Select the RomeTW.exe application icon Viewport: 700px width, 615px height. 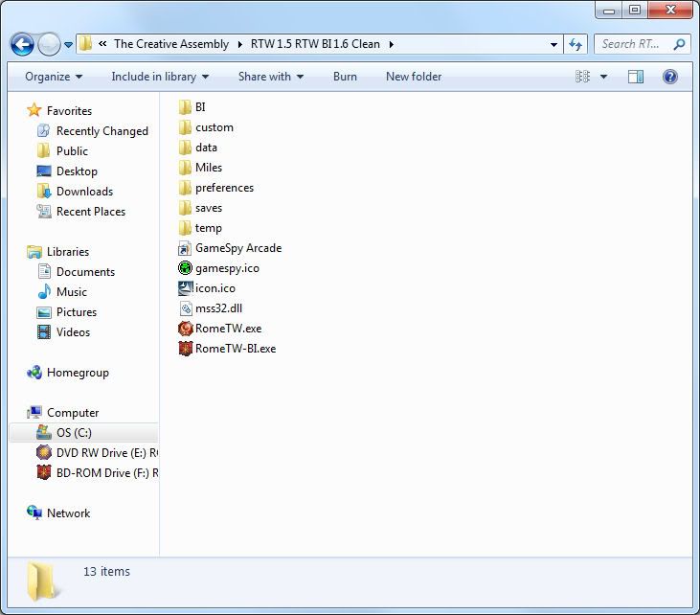tap(186, 329)
